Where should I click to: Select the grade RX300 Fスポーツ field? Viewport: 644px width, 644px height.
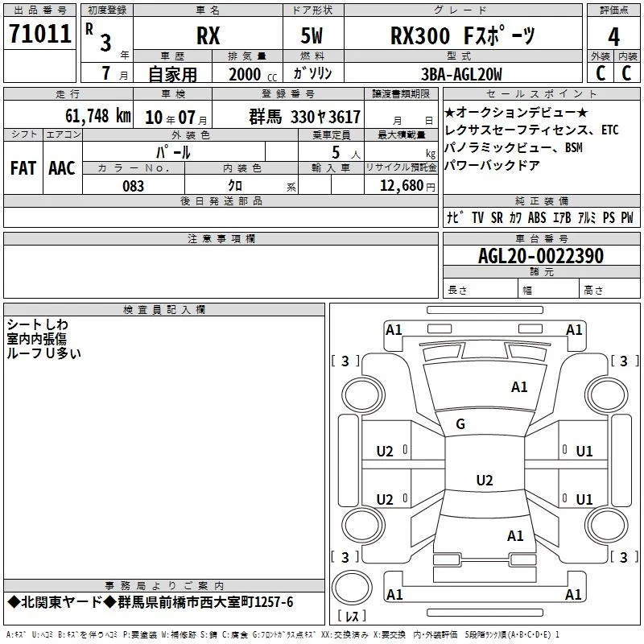click(463, 35)
